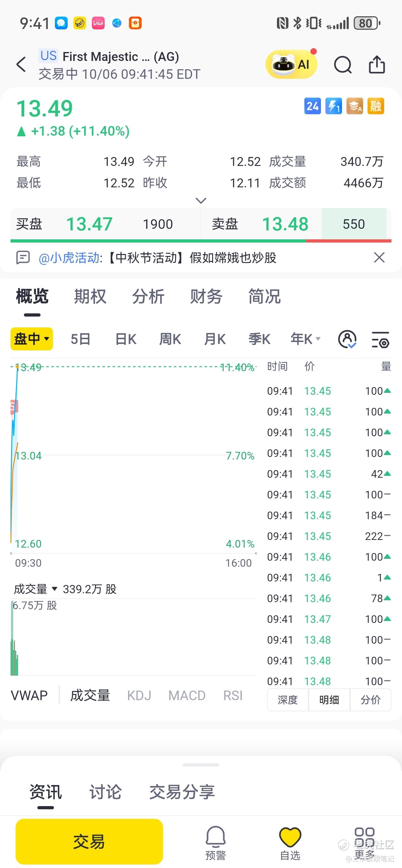This screenshot has height=868, width=402.
Task: Show the 季K chart
Action: [259, 339]
